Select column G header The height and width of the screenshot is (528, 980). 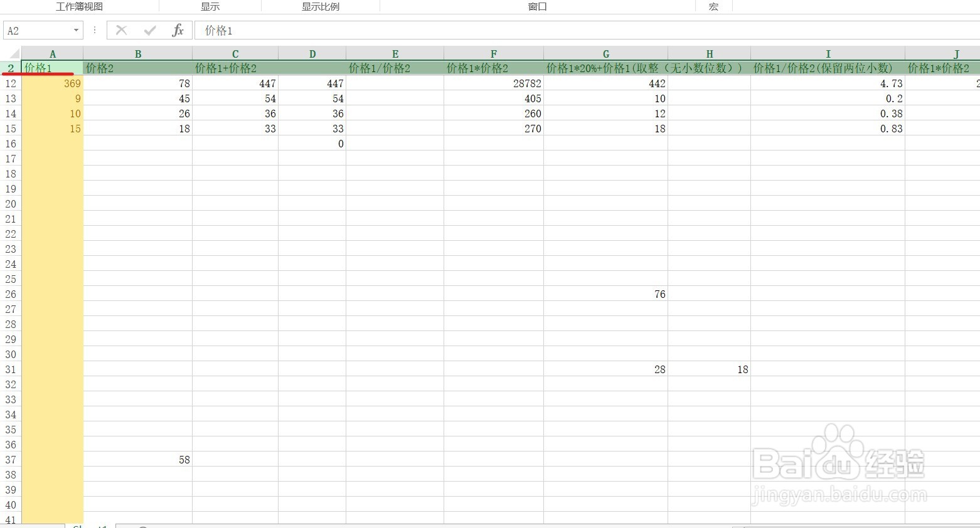(606, 54)
